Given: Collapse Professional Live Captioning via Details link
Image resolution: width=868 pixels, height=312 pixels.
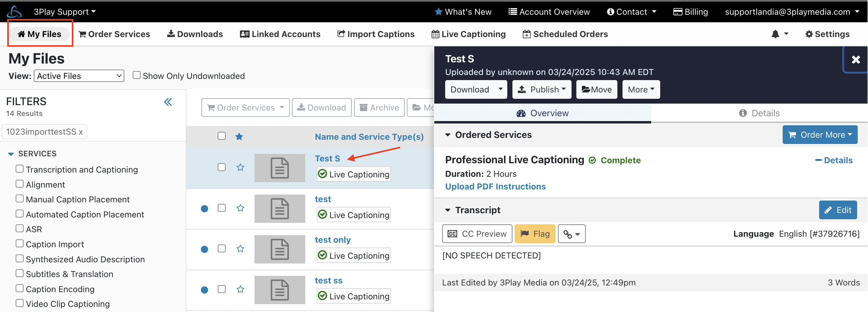Looking at the screenshot, I should [834, 160].
